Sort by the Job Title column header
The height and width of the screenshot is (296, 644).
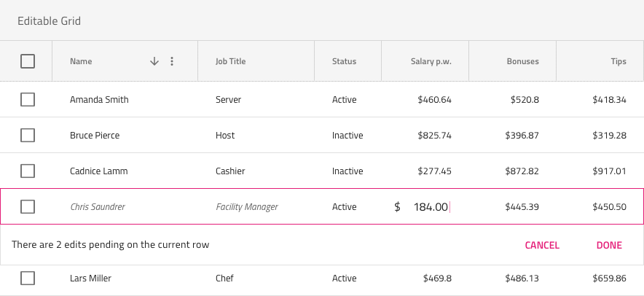[231, 61]
